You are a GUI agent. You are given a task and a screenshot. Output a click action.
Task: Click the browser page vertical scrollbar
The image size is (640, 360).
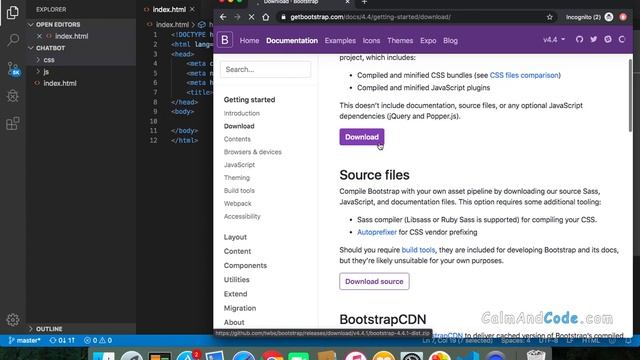[x=630, y=96]
